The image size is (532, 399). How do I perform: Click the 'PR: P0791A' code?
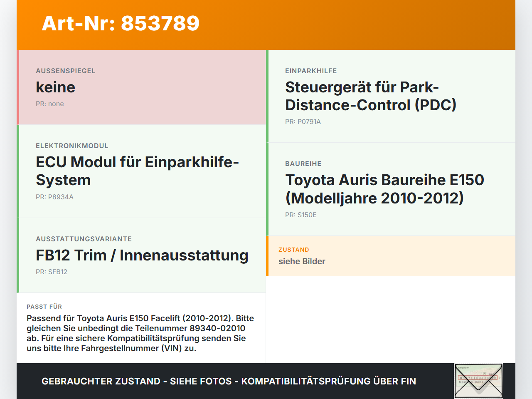[x=303, y=122]
